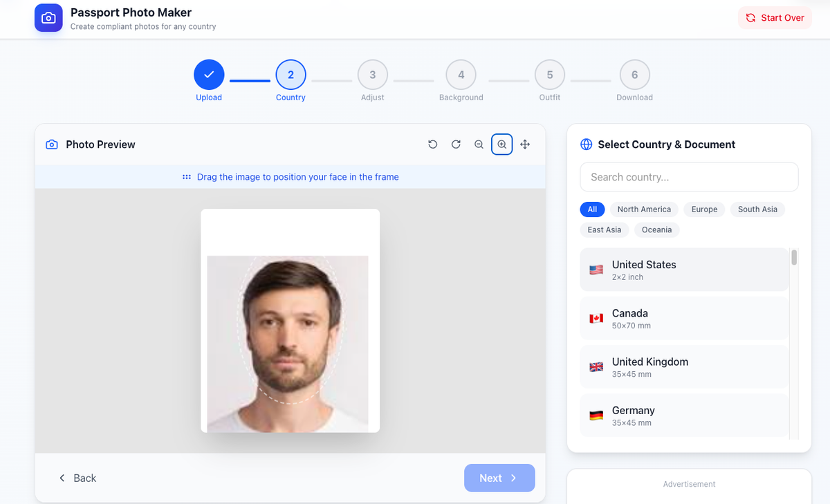The image size is (830, 504).
Task: Focus the Search country field
Action: coord(689,177)
